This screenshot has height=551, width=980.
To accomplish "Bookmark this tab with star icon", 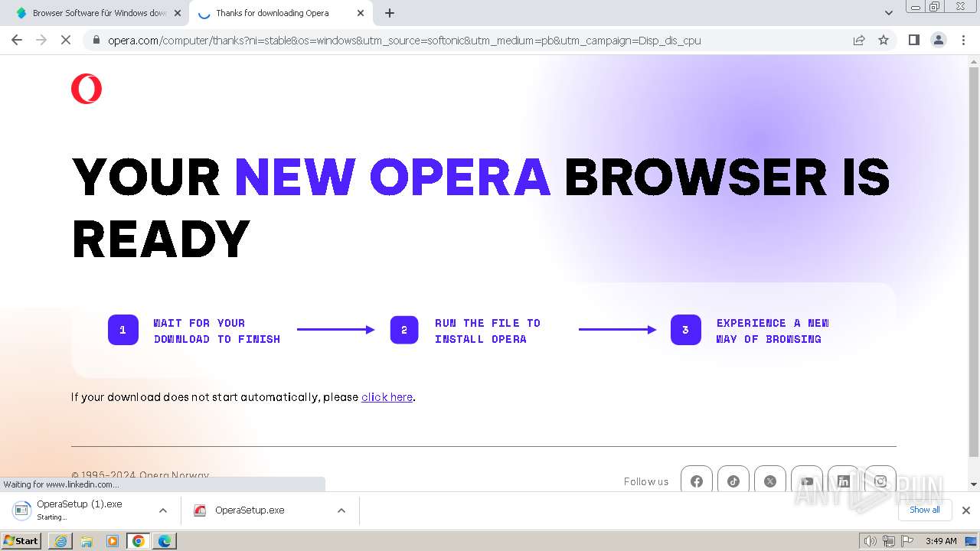I will [884, 40].
